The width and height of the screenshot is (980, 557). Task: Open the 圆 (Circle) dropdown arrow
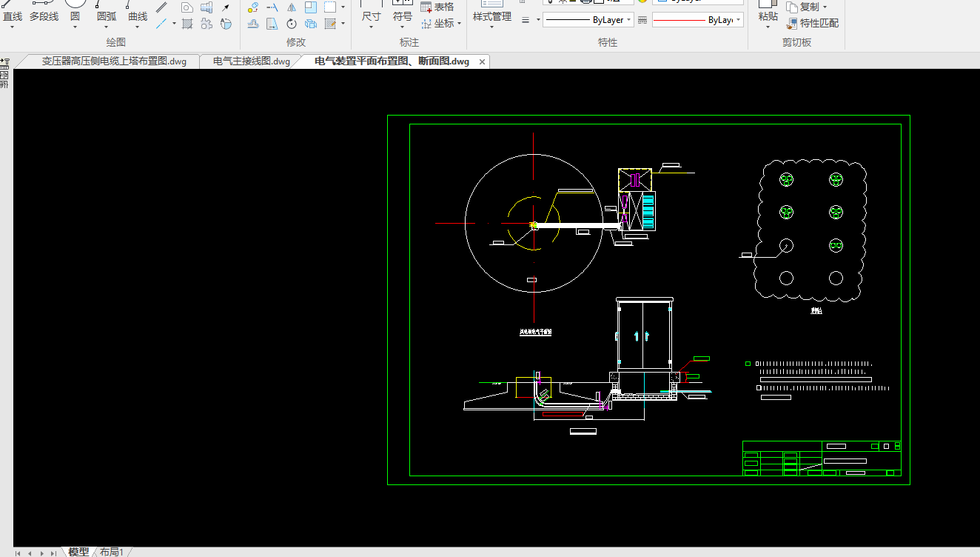(x=75, y=27)
